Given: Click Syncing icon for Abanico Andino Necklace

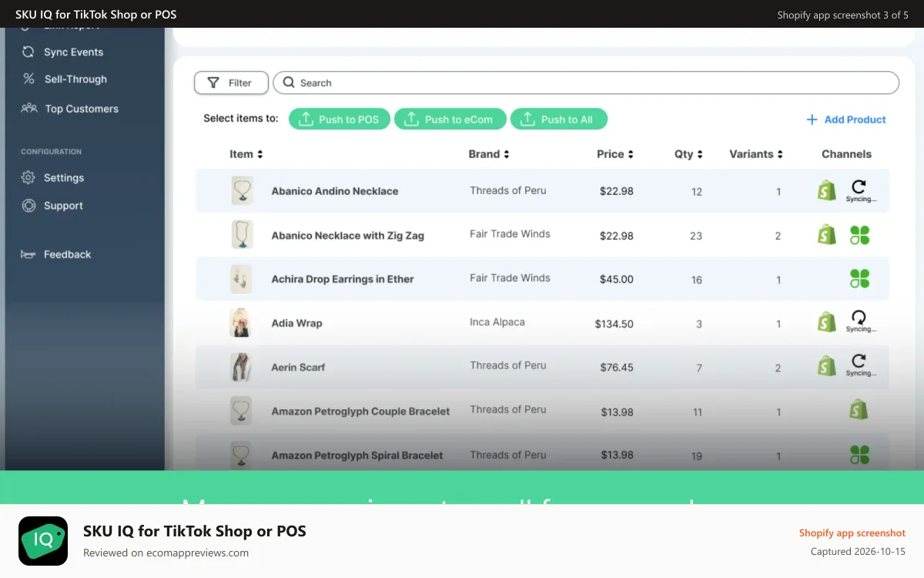Looking at the screenshot, I should [859, 190].
